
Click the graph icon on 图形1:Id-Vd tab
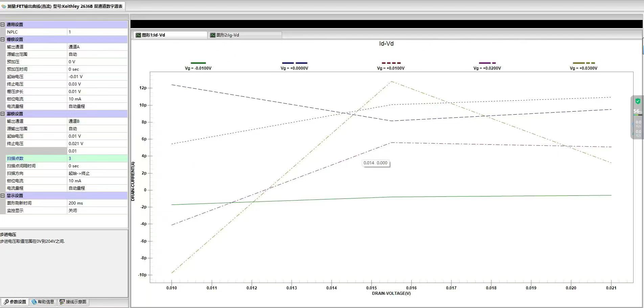pyautogui.click(x=138, y=35)
